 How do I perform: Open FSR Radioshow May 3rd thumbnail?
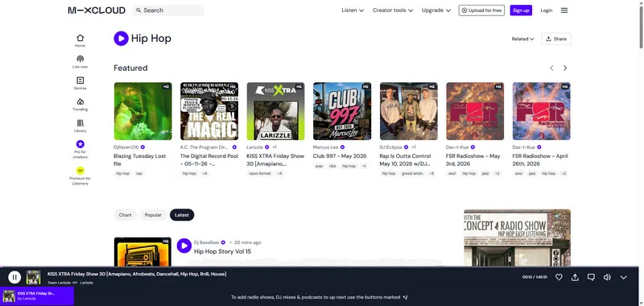(x=475, y=111)
